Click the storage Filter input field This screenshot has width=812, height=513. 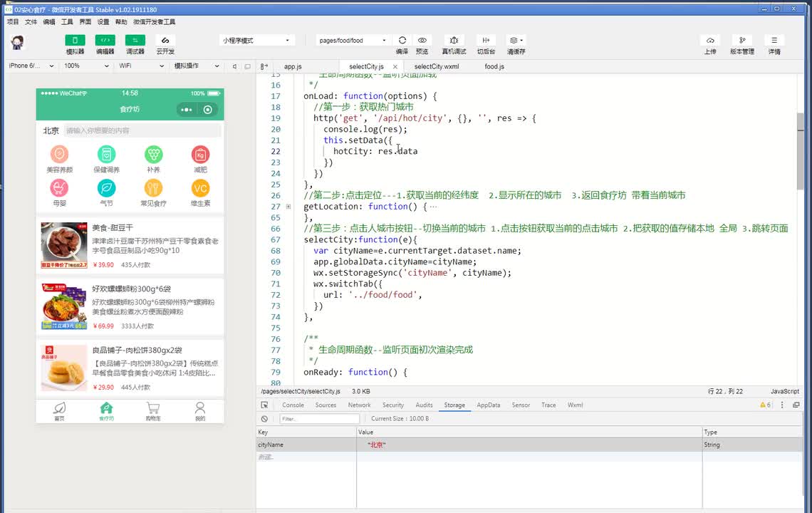click(x=319, y=419)
